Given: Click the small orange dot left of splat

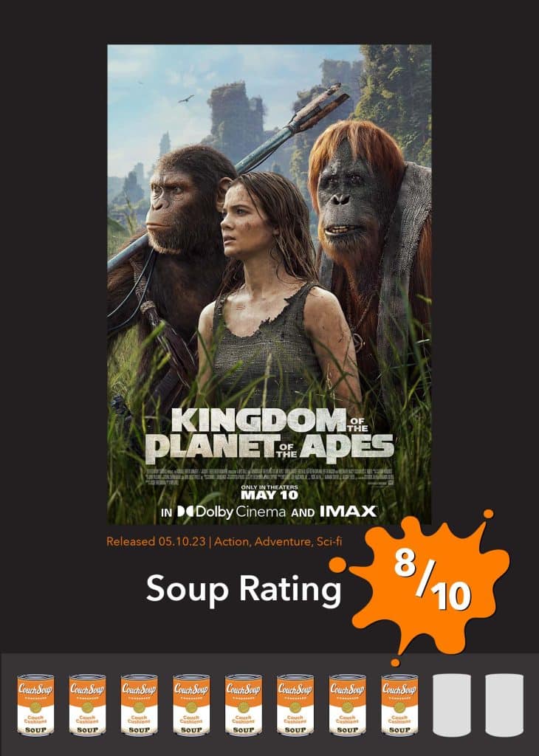Looking at the screenshot, I should (x=337, y=565).
